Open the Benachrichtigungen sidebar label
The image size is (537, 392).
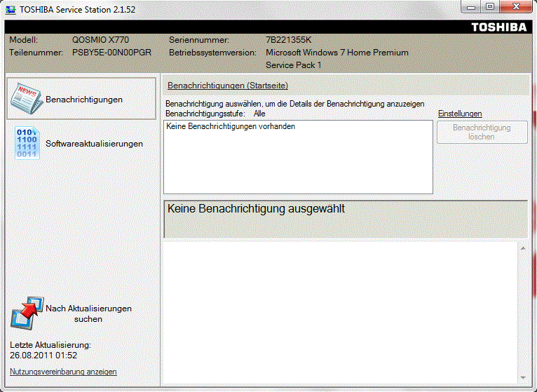(84, 100)
